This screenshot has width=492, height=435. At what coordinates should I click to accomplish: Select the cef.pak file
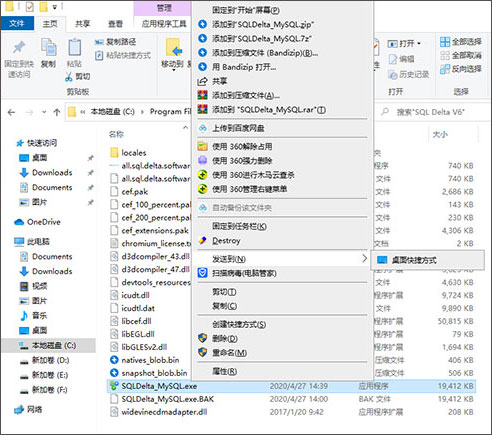click(x=129, y=192)
